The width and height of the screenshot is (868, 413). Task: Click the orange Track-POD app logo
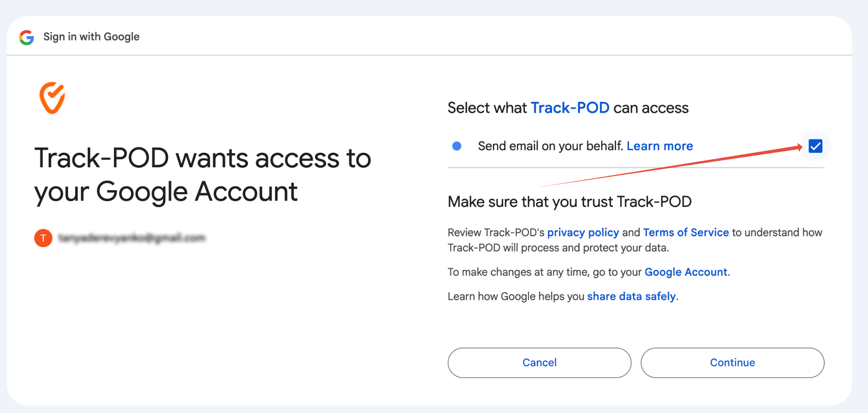tap(52, 98)
